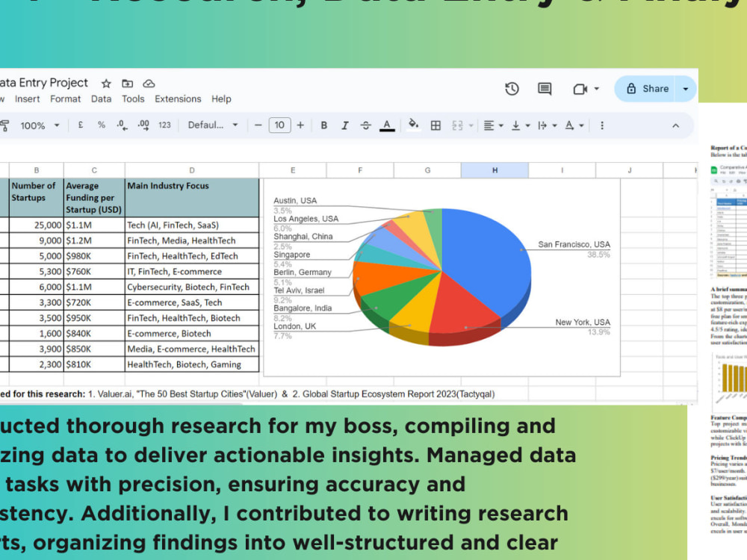Click the Tel Aviv, Israel chart label
The image size is (747, 560).
(x=299, y=290)
